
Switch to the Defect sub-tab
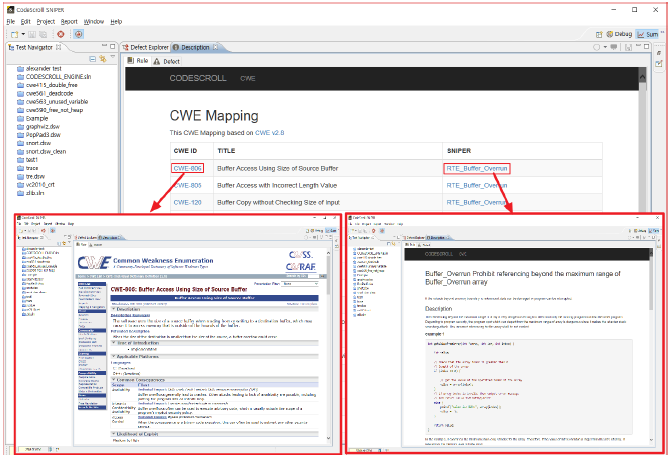(x=167, y=62)
